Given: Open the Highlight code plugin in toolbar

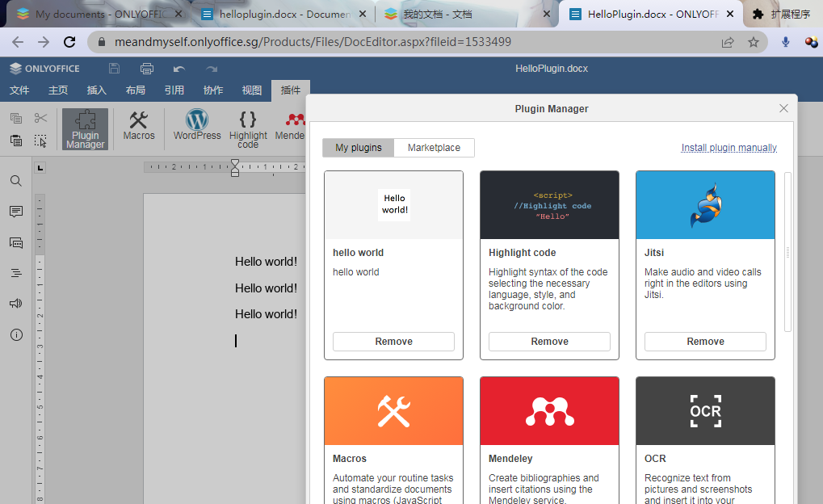Looking at the screenshot, I should 248,129.
